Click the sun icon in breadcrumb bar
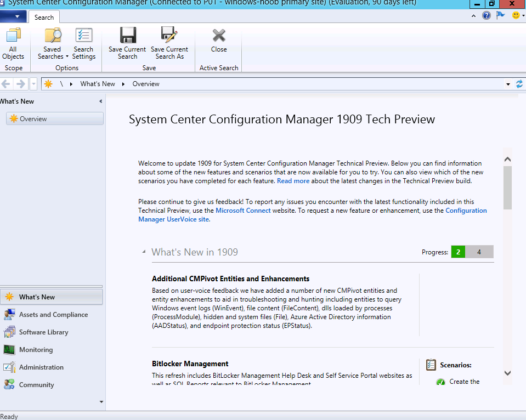 48,84
